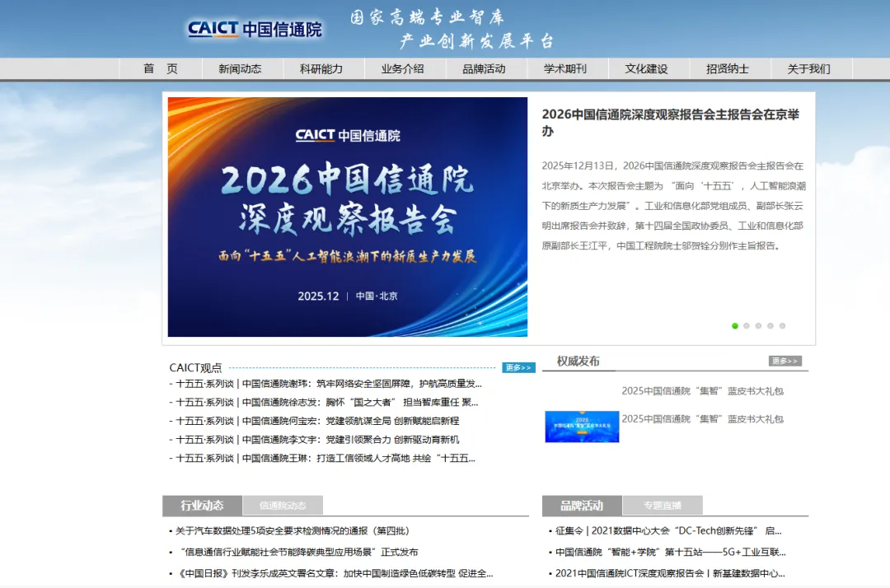890x588 pixels.
Task: Click the CAICT观点 section heading
Action: coord(195,367)
